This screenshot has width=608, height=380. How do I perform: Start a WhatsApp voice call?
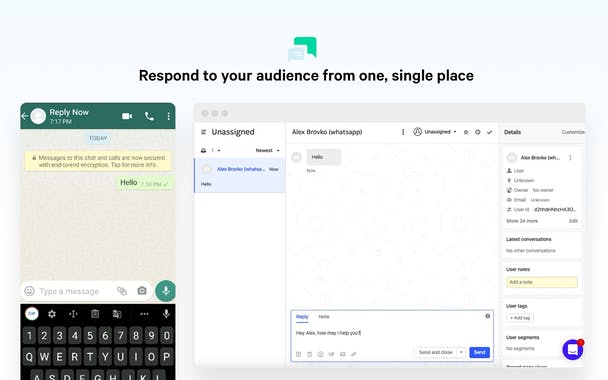coord(149,116)
